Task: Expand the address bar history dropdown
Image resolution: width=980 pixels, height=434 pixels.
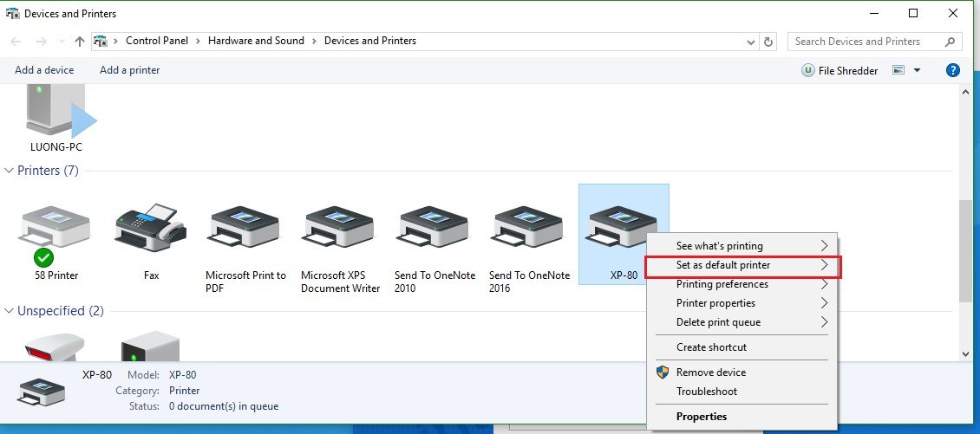Action: point(751,42)
